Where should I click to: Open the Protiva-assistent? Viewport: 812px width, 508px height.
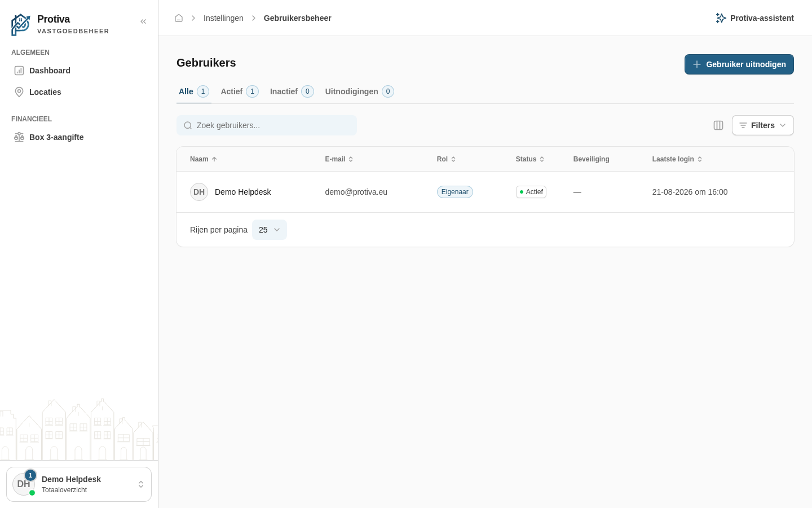pos(754,18)
